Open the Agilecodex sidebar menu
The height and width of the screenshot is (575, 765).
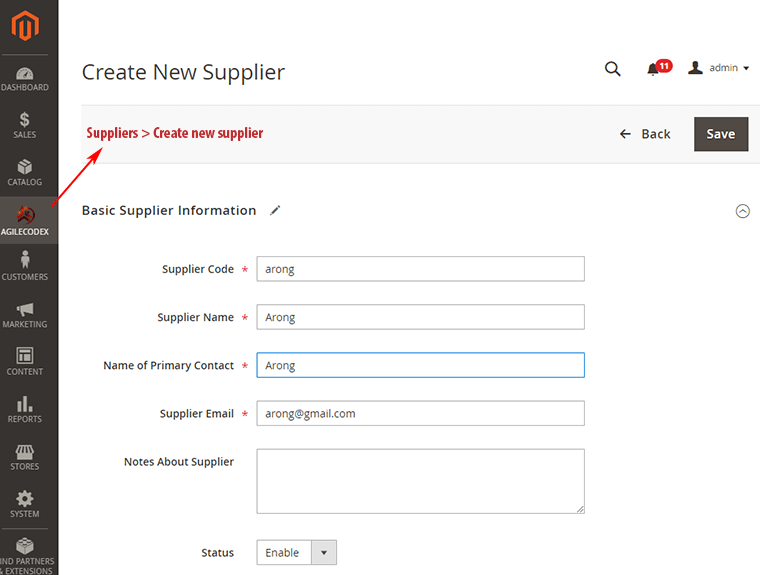click(x=25, y=220)
